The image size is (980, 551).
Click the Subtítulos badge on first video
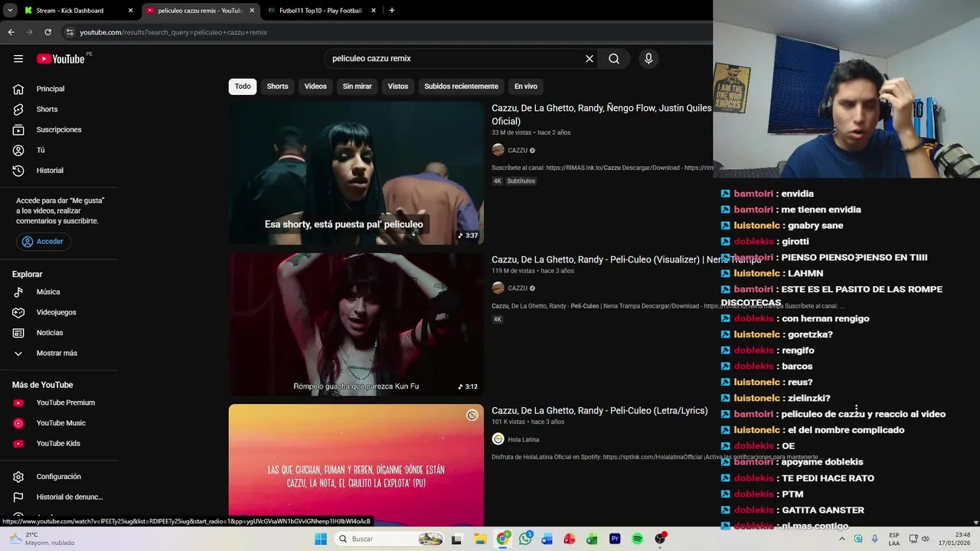point(521,181)
